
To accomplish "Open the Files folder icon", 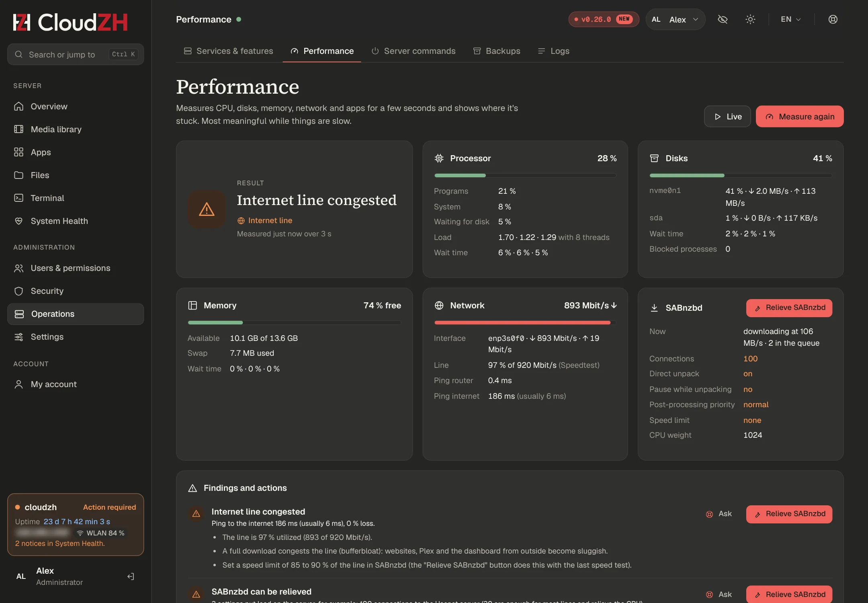I will pos(18,175).
